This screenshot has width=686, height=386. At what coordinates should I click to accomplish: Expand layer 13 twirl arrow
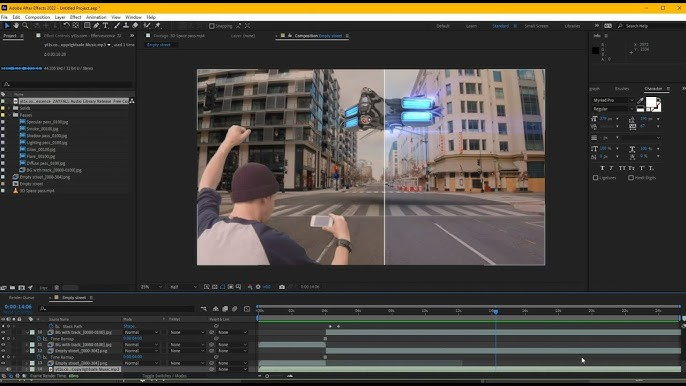pyautogui.click(x=27, y=363)
